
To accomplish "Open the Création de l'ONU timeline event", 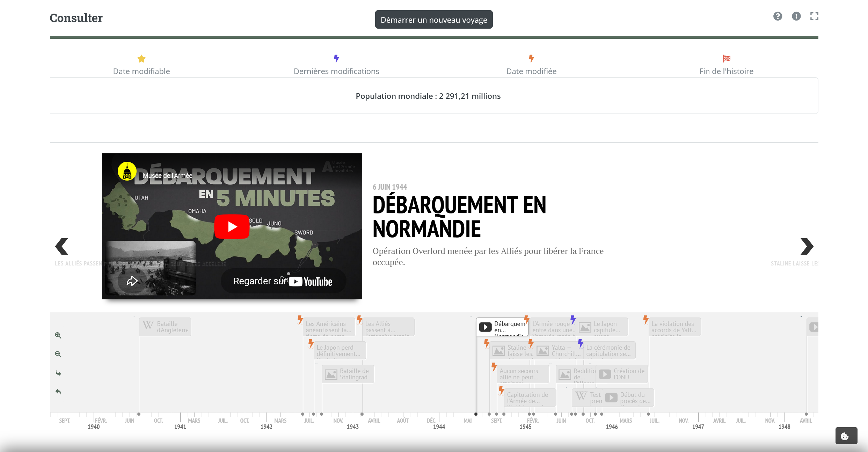I will coord(622,374).
